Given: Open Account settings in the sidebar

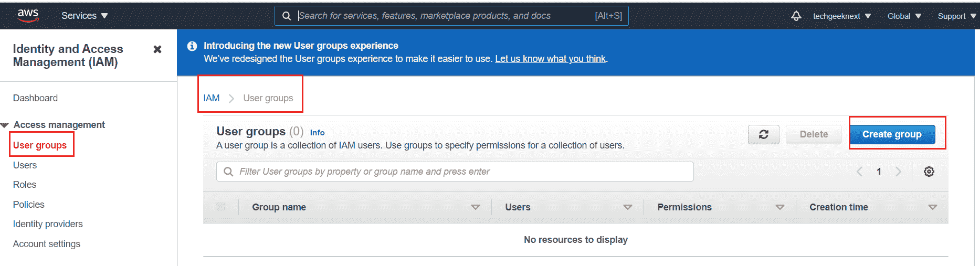Looking at the screenshot, I should pyautogui.click(x=47, y=244).
